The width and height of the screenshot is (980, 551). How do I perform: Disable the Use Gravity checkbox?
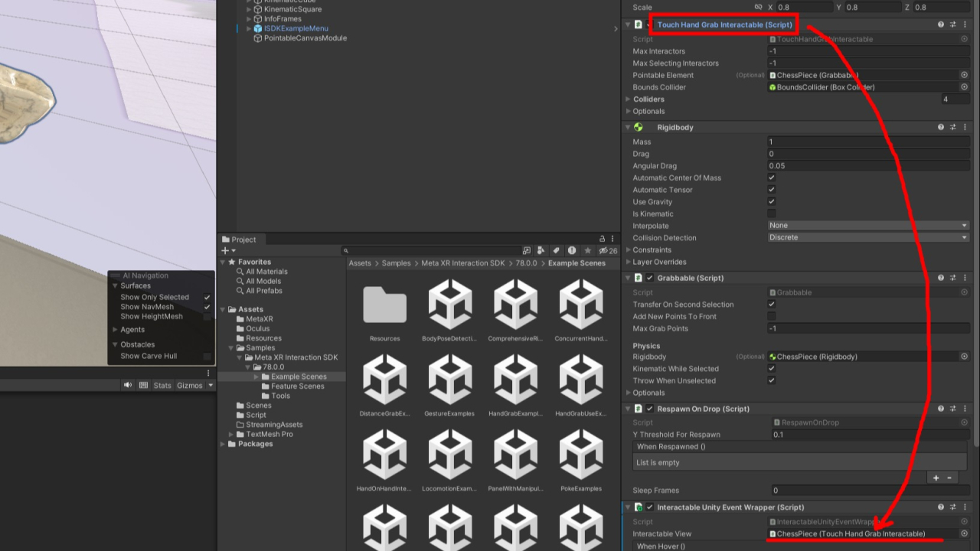pyautogui.click(x=772, y=202)
